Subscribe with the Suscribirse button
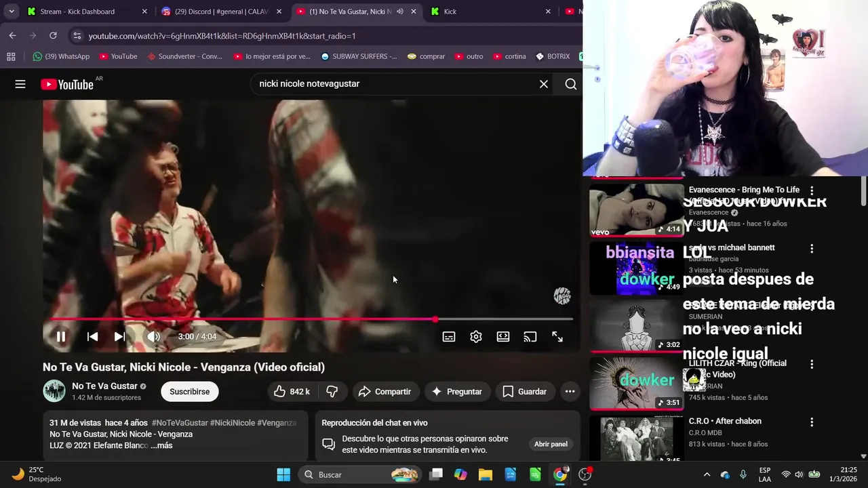This screenshot has height=488, width=868. point(189,391)
